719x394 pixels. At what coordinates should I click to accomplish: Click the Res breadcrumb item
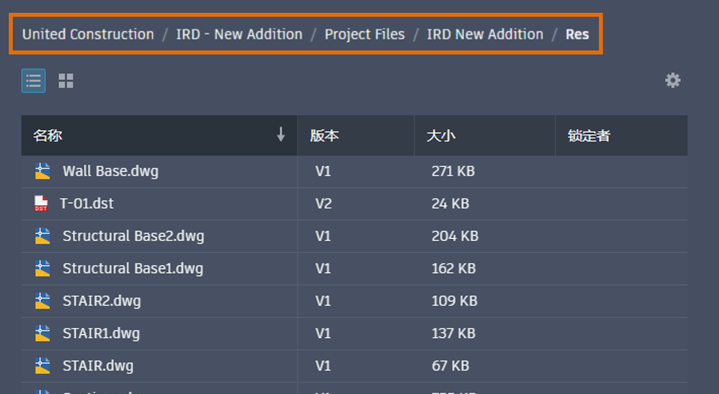point(577,34)
